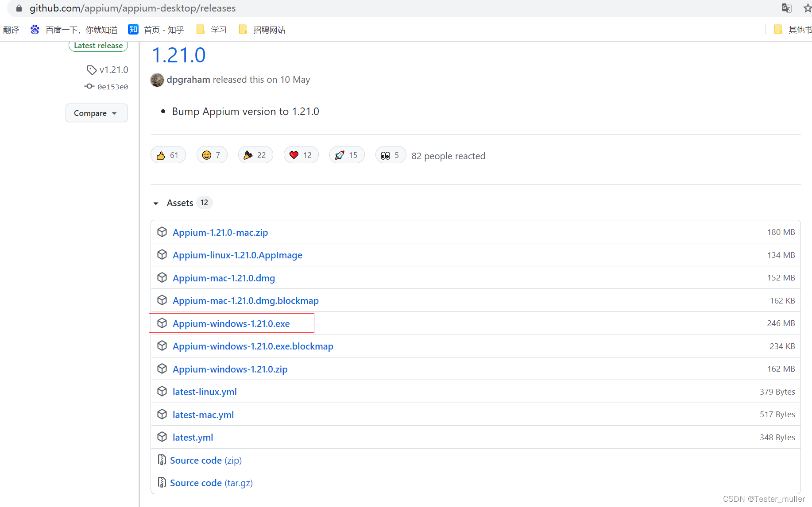
Task: Download Source code (zip)
Action: pos(206,461)
